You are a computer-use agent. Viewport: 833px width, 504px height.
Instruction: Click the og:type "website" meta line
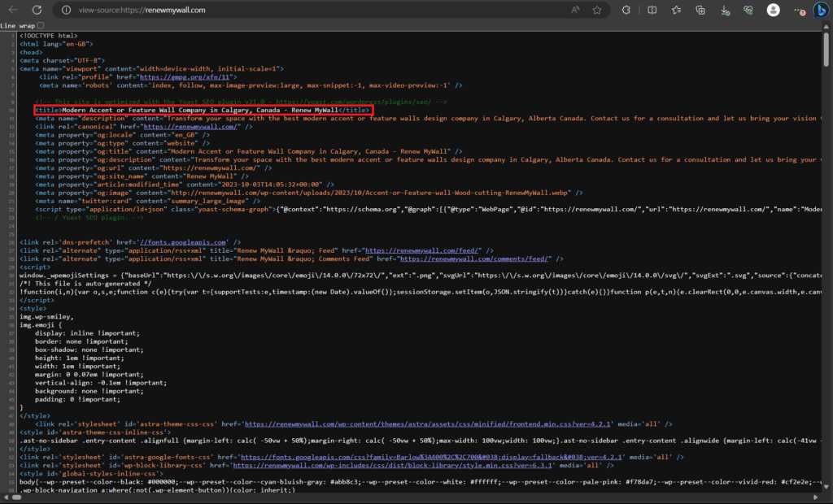click(122, 143)
